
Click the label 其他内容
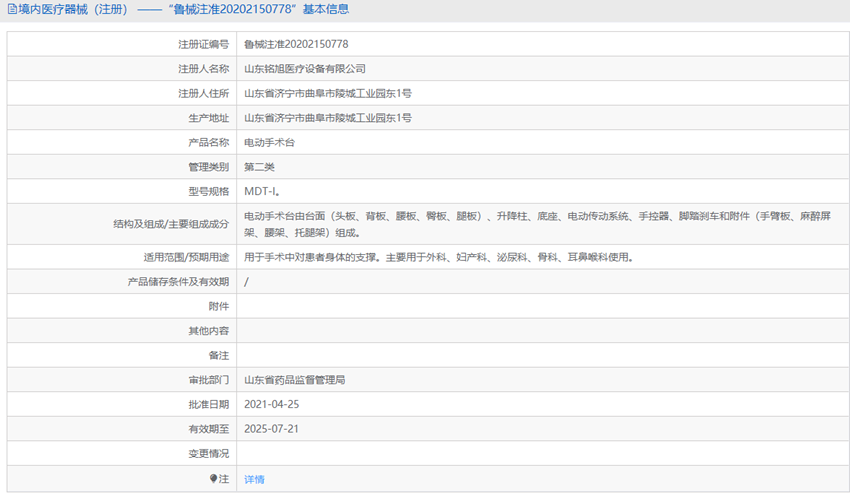(x=209, y=330)
